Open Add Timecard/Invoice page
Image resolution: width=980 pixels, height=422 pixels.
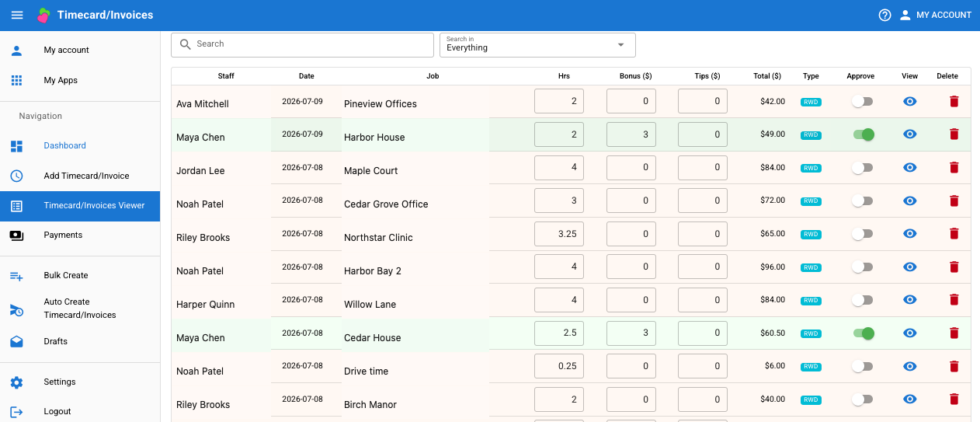(80, 176)
